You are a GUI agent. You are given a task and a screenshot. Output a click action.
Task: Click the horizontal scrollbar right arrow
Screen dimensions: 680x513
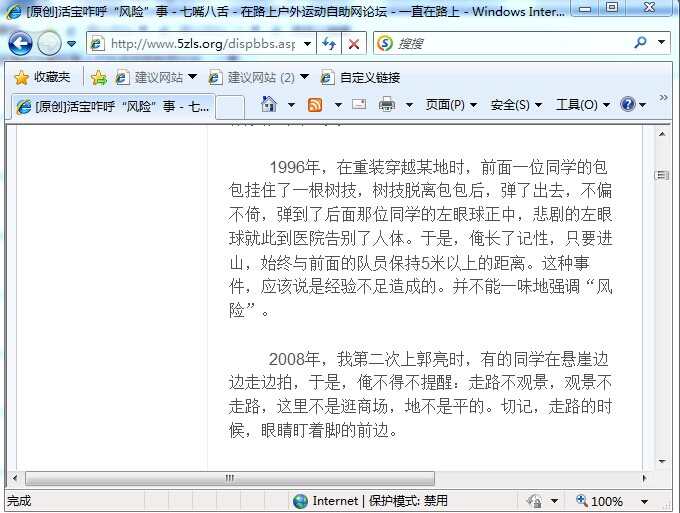point(645,478)
